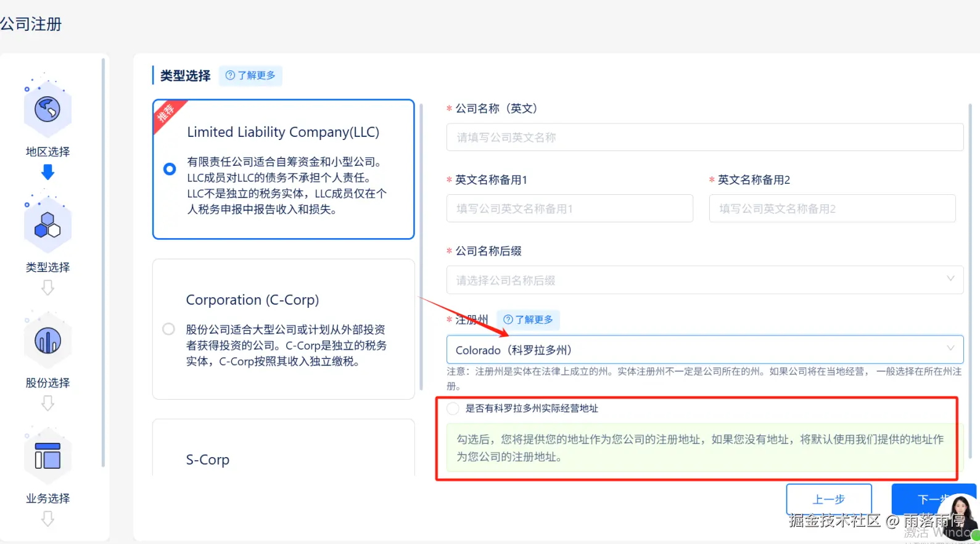980x544 pixels.
Task: Click the 英文名称备用1 input field
Action: click(569, 208)
